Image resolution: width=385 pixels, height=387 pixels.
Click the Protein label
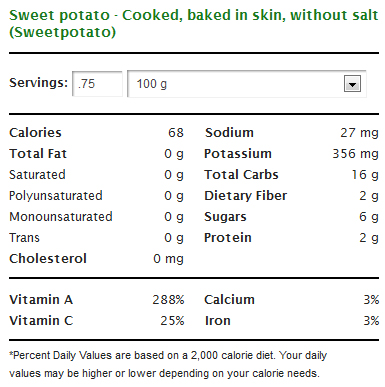pos(228,238)
